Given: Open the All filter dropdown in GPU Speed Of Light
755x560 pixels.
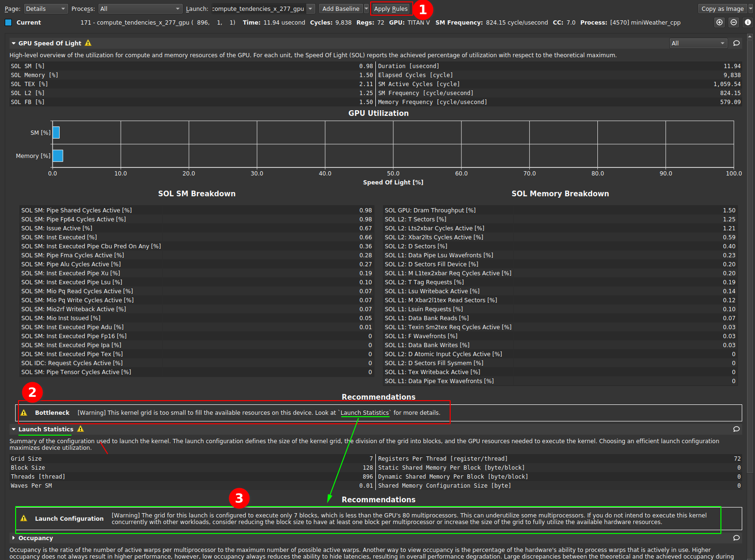Looking at the screenshot, I should (698, 43).
